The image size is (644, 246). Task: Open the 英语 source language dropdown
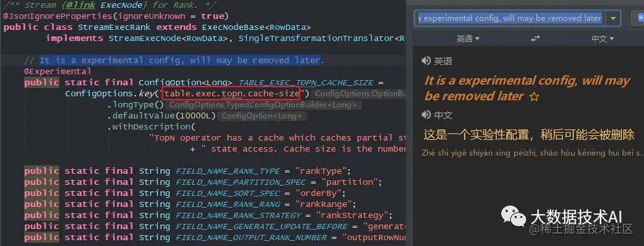(468, 38)
